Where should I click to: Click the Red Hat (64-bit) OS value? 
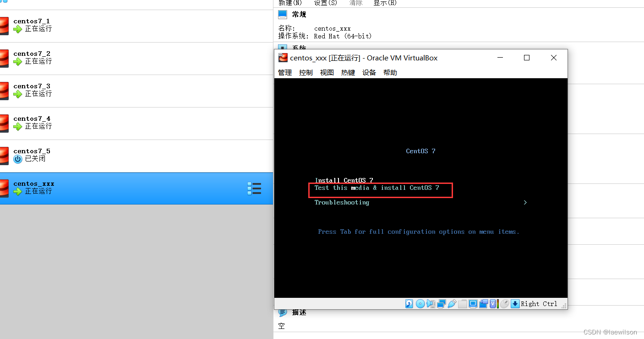(343, 36)
